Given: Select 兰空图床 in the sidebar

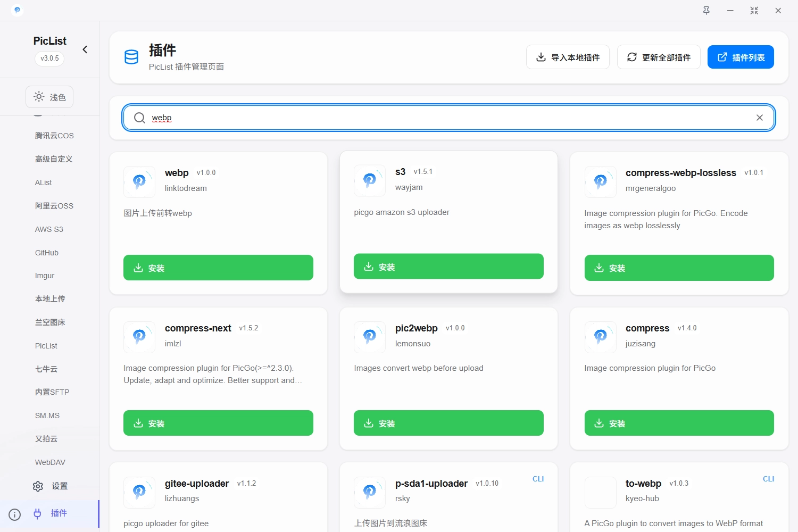Looking at the screenshot, I should click(50, 322).
